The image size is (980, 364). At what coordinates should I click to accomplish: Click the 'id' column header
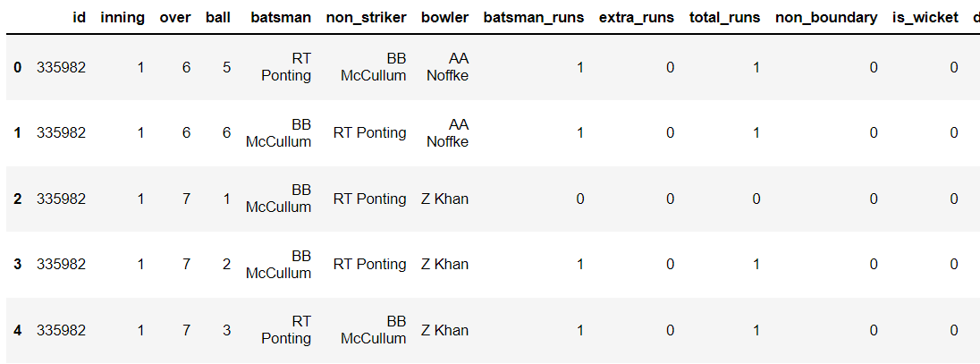(80, 18)
